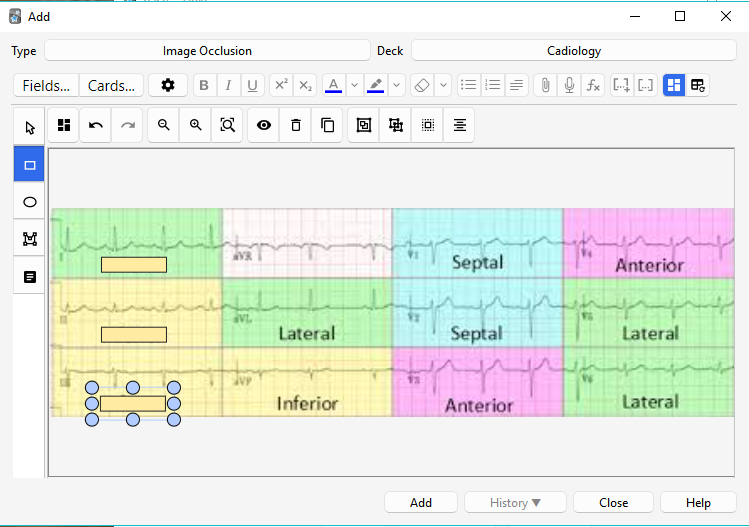Open the Cadiology deck selector
Image resolution: width=749 pixels, height=527 pixels.
pyautogui.click(x=574, y=50)
